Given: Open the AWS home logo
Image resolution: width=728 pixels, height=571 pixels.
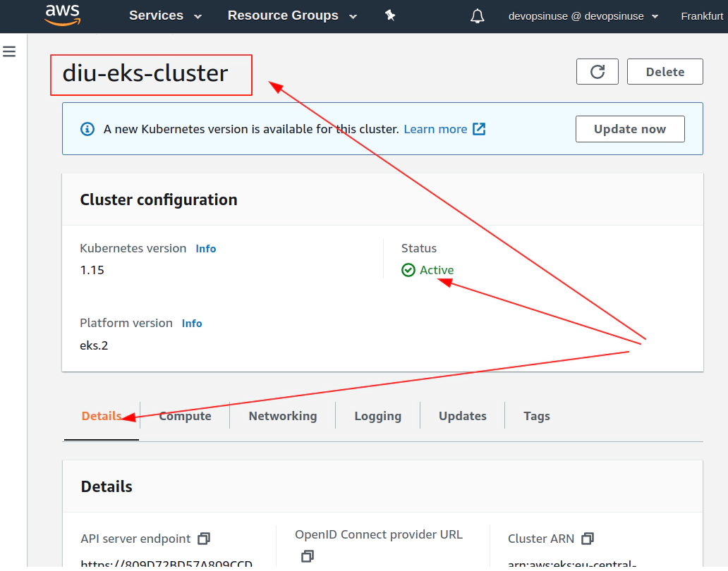Looking at the screenshot, I should (x=63, y=15).
